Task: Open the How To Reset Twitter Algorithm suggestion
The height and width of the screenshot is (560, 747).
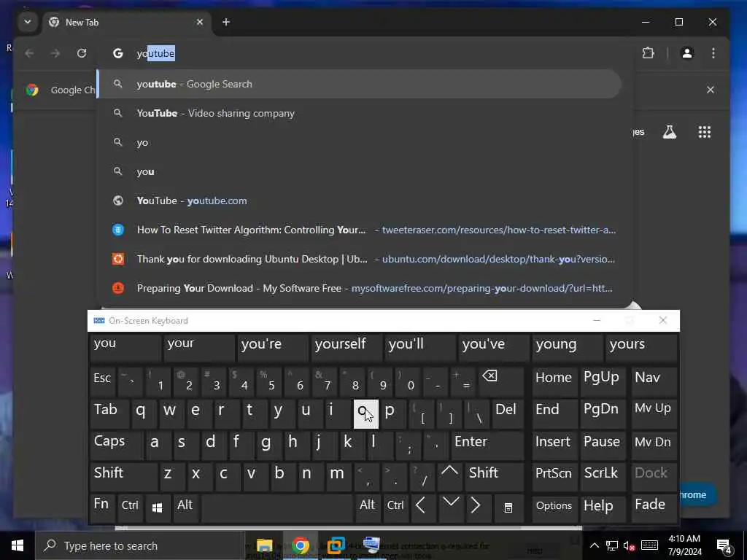Action: tap(360, 230)
